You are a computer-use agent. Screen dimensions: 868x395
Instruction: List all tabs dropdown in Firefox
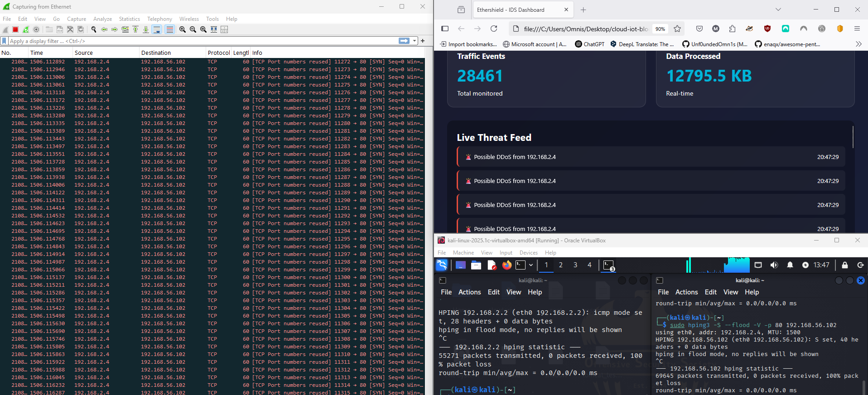778,10
